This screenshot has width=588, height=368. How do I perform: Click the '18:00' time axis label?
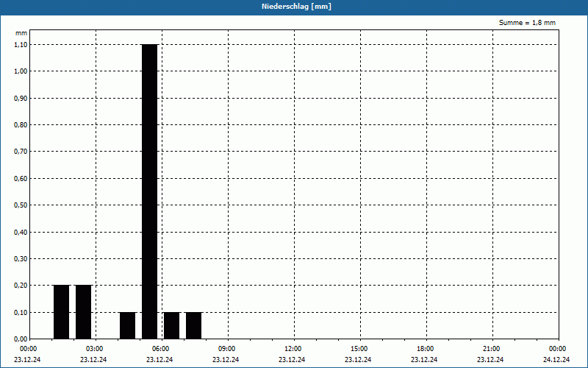click(x=426, y=349)
